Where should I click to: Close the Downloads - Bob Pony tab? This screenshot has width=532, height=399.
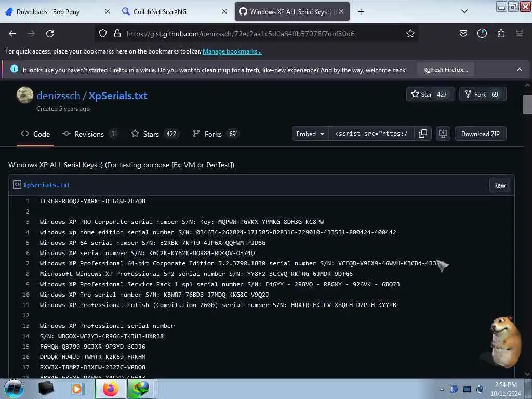pyautogui.click(x=108, y=11)
